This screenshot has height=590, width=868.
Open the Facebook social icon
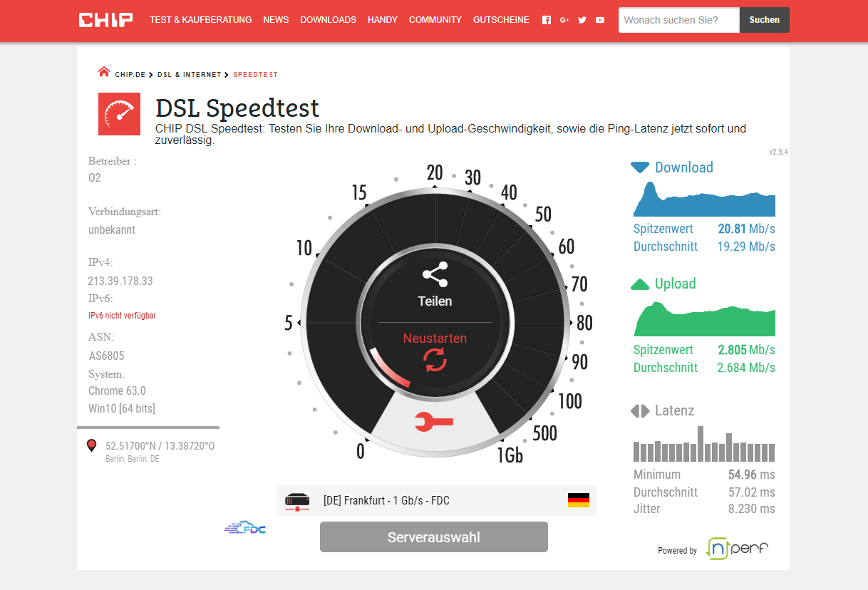pos(547,20)
